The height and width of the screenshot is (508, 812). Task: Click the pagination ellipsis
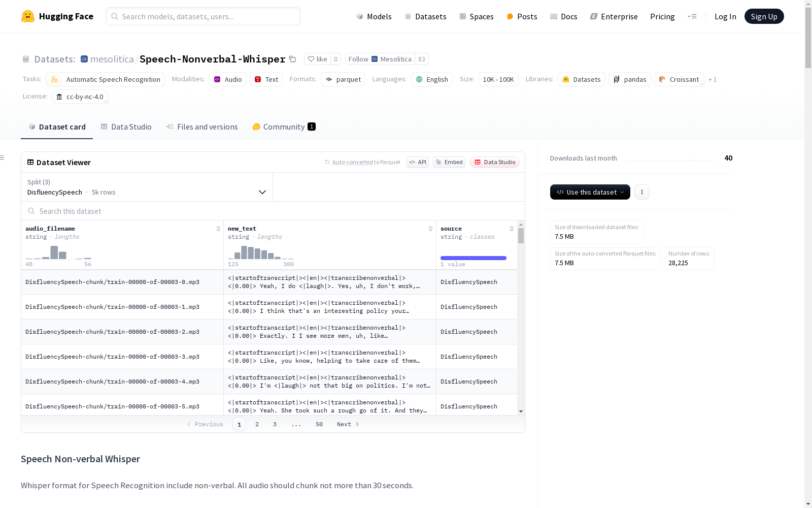[x=296, y=424]
